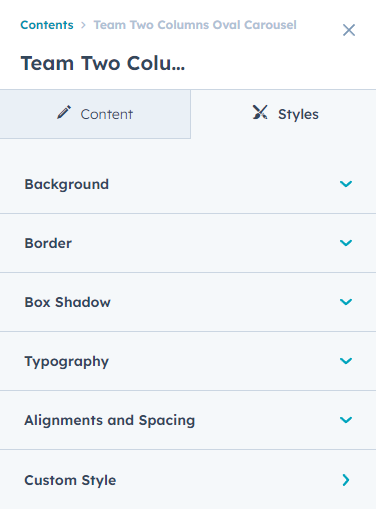Click the Typography section label

(67, 362)
